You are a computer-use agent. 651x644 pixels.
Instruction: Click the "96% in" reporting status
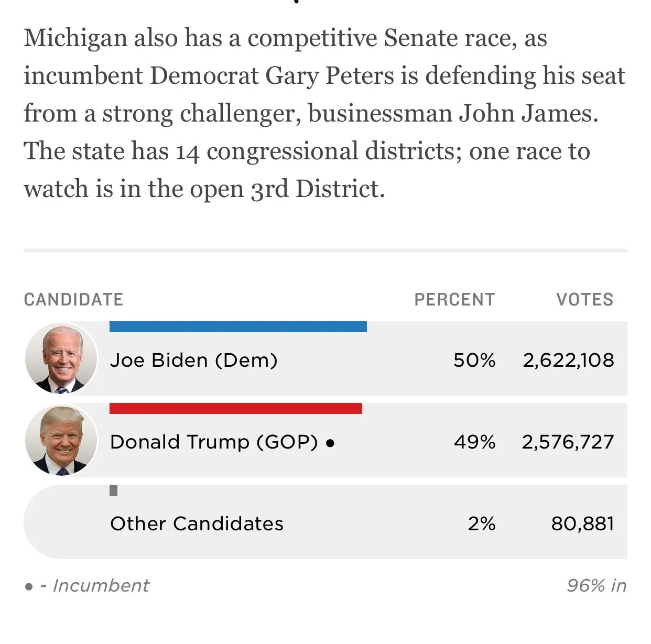click(x=596, y=585)
